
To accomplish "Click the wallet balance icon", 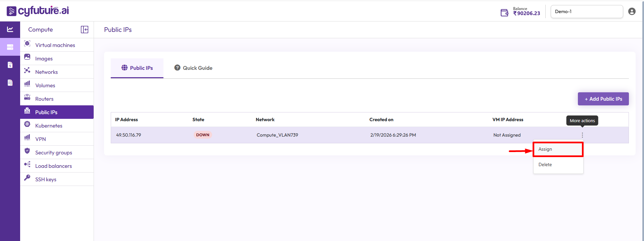I will pos(504,13).
